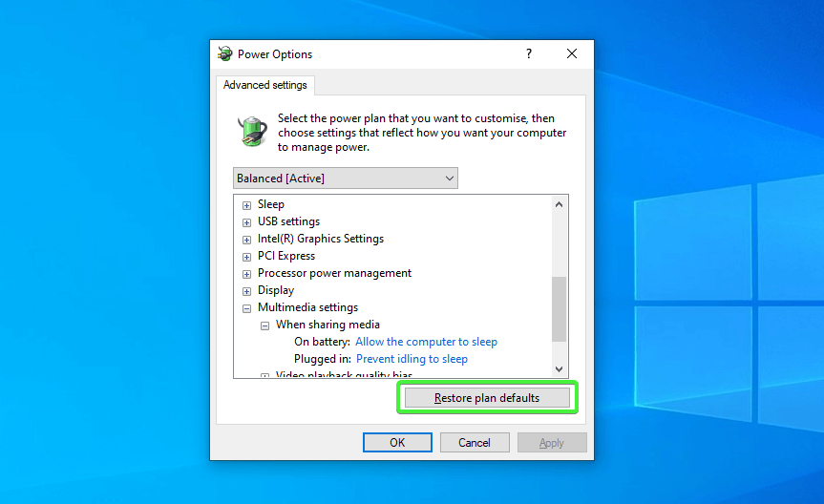Open help with the question mark button
The width and height of the screenshot is (824, 504).
tap(529, 53)
